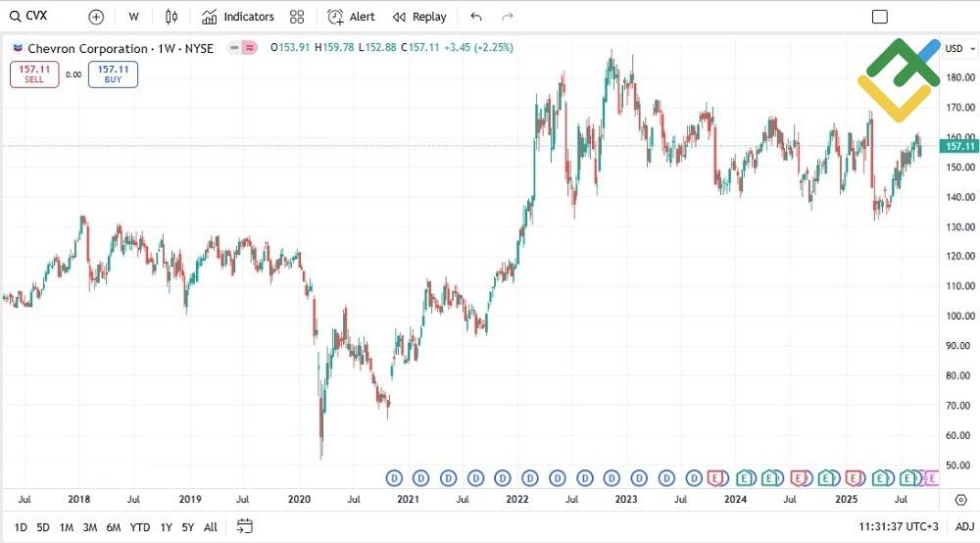This screenshot has width=980, height=543.
Task: Select the 1M date range
Action: [x=67, y=527]
